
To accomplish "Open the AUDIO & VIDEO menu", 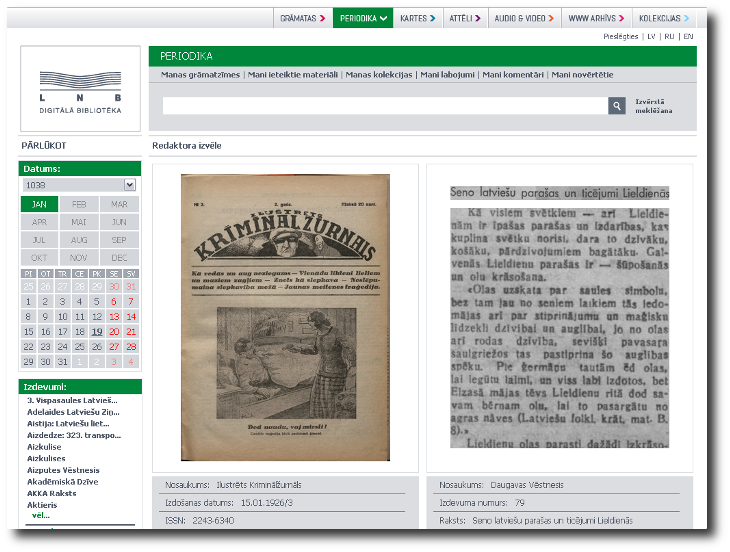I will pyautogui.click(x=524, y=18).
